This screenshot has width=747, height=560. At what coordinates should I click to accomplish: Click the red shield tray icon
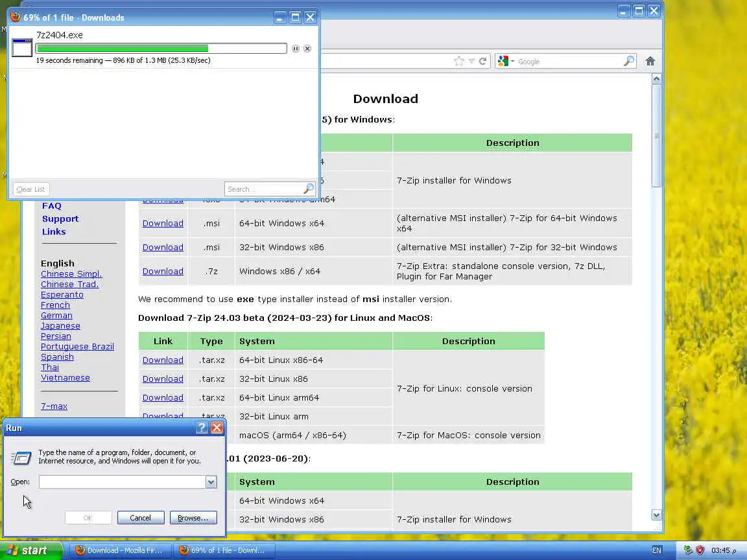[700, 550]
